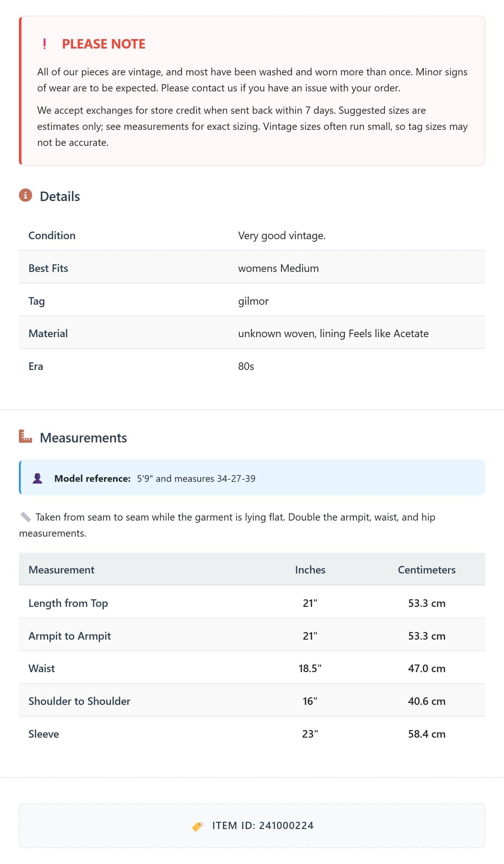504x864 pixels.
Task: Click the Measurements ruler icon
Action: [25, 437]
